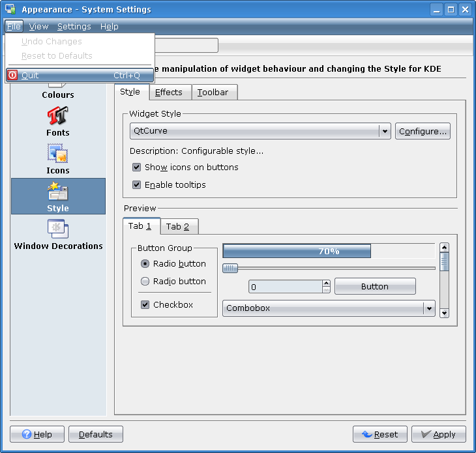This screenshot has height=453, width=476.
Task: Open the File menu
Action: click(14, 27)
